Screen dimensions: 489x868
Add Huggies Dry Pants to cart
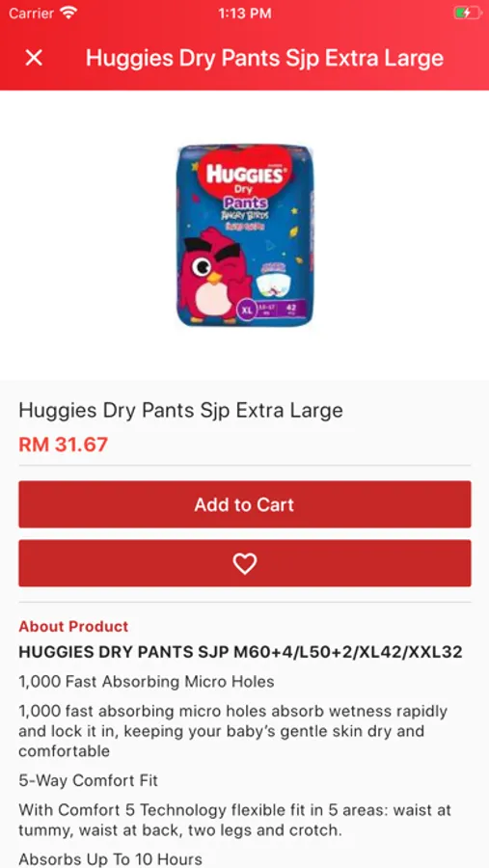(244, 504)
